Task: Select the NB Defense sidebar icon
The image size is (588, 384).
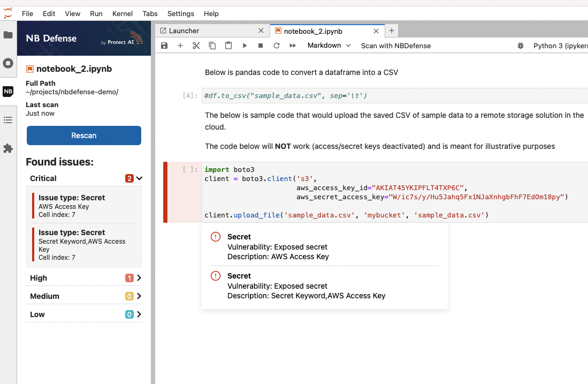Action: (8, 91)
